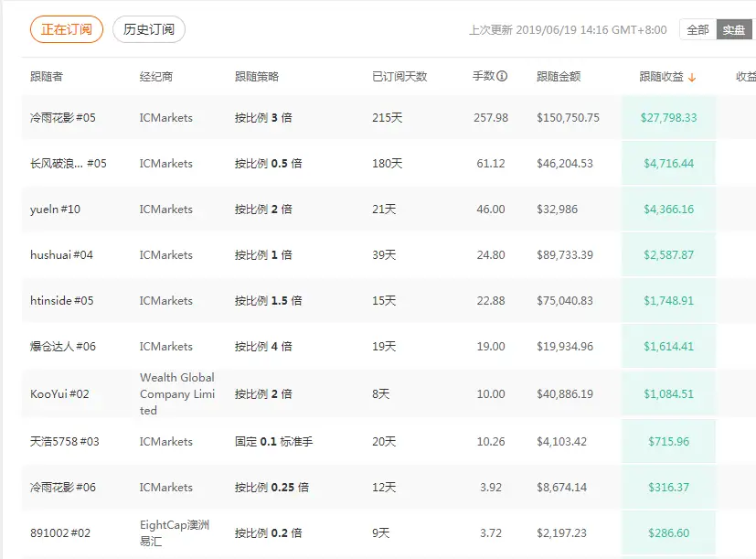Click the $316.37 profit value

tap(669, 488)
